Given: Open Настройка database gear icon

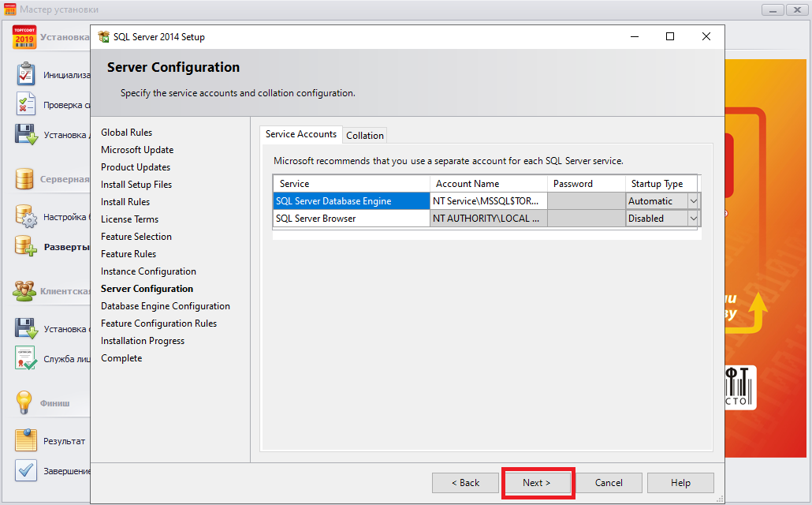Looking at the screenshot, I should 26,216.
